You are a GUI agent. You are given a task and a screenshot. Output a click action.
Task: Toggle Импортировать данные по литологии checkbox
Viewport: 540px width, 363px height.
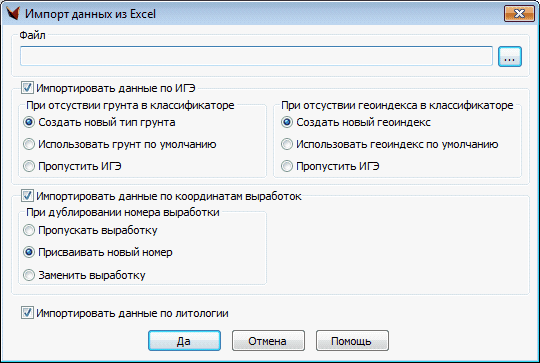click(x=27, y=313)
